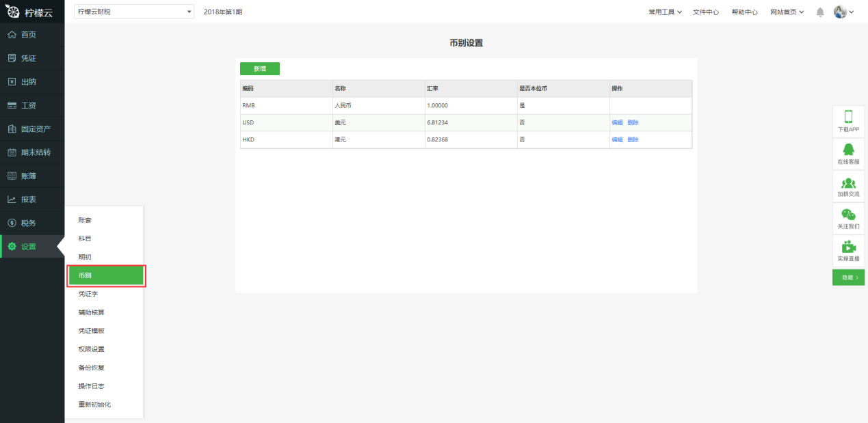Delete the HKD currency row
Viewport: 868px width, 423px height.
(x=633, y=139)
